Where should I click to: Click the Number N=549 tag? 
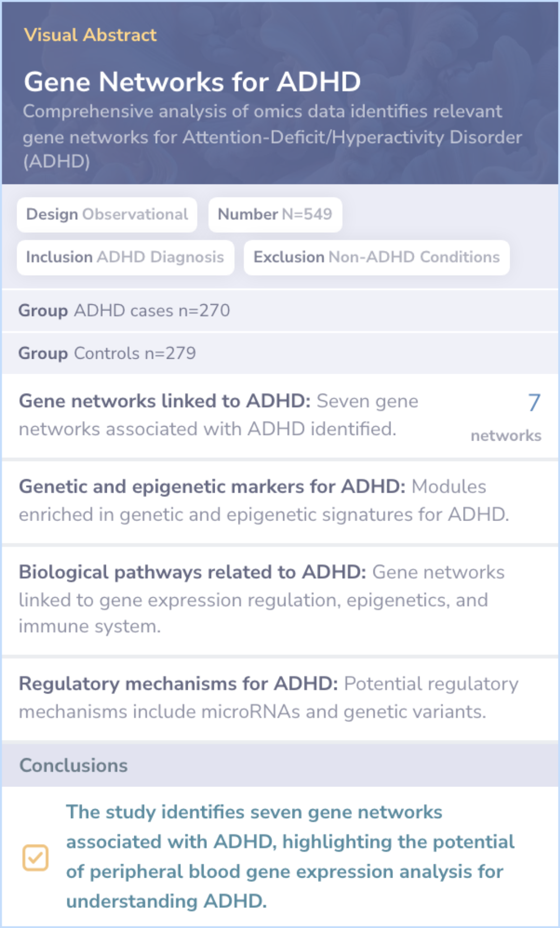[275, 215]
